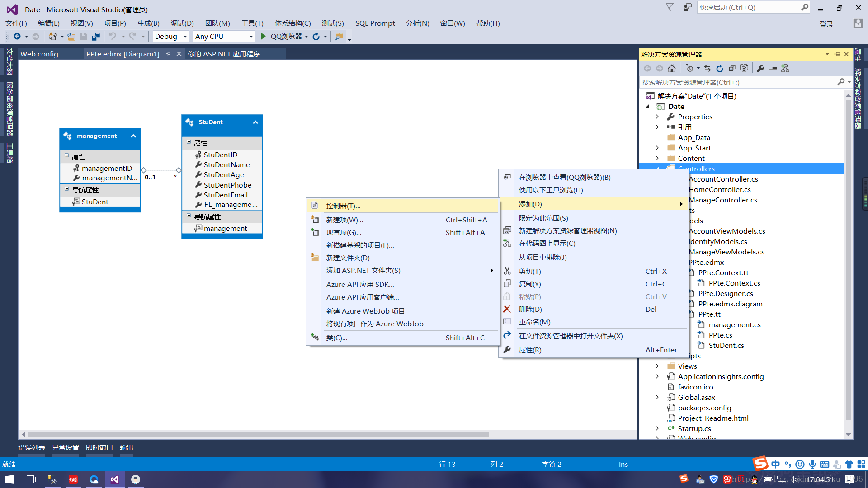
Task: Click the Properties wrench icon in Solution Explorer
Action: click(760, 68)
